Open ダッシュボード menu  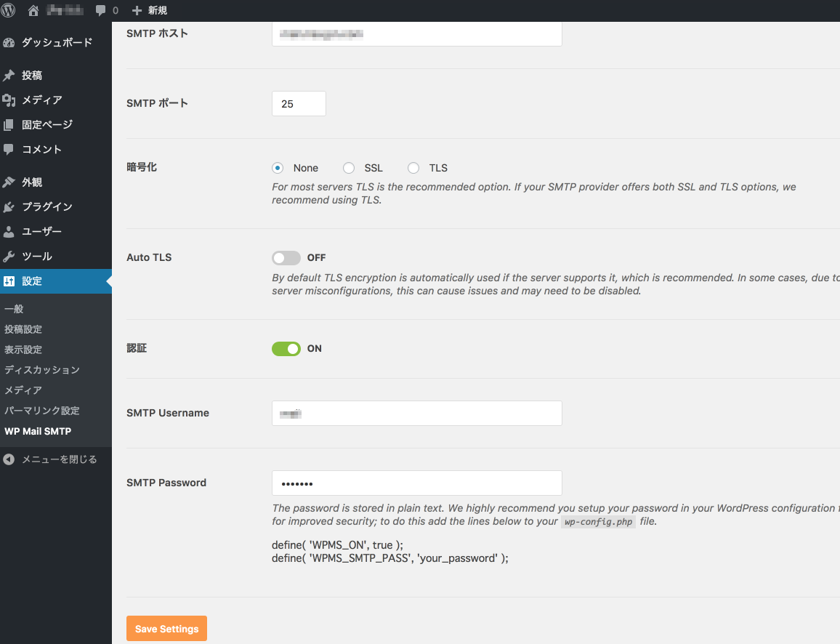coord(56,43)
